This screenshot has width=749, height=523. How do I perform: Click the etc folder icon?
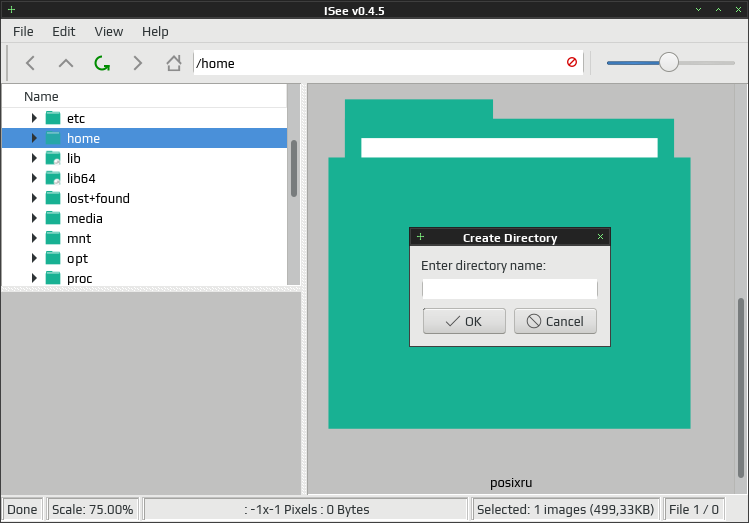(53, 118)
